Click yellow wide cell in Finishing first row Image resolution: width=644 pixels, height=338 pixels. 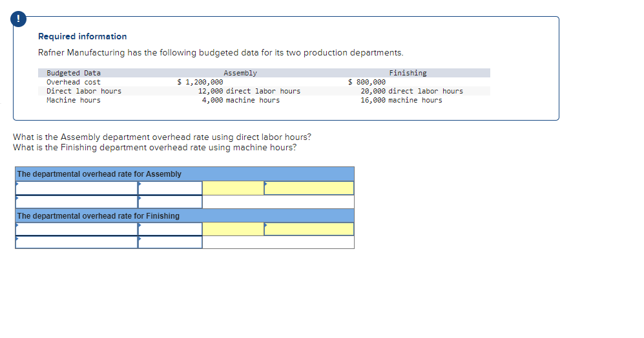(309, 229)
